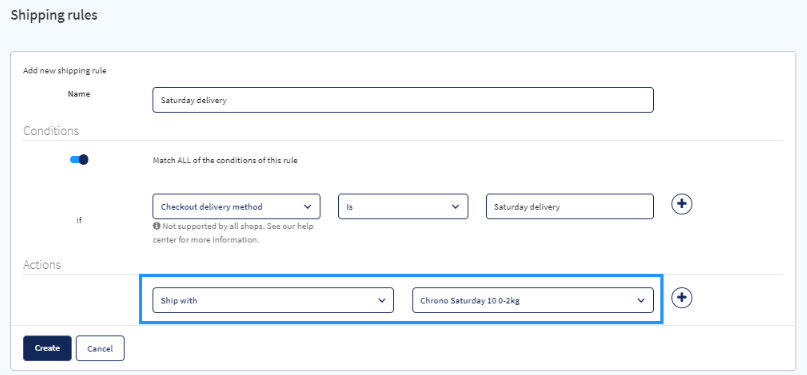Cancel the new shipping rule
The width and height of the screenshot is (807, 375).
pos(100,348)
